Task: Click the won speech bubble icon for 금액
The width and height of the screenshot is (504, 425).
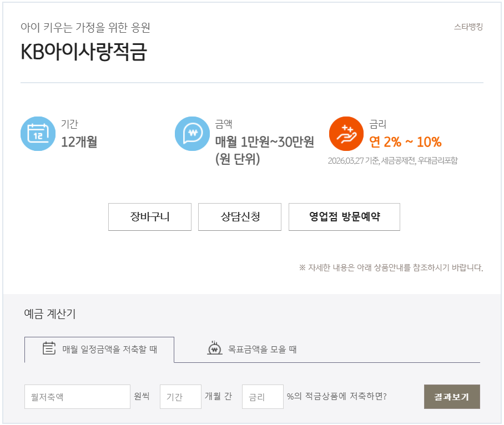Action: (x=191, y=133)
